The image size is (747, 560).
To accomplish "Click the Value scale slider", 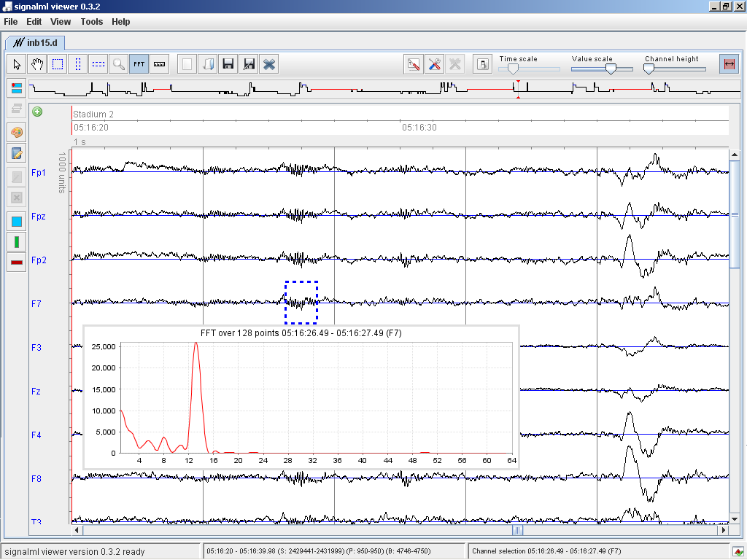I will (611, 69).
